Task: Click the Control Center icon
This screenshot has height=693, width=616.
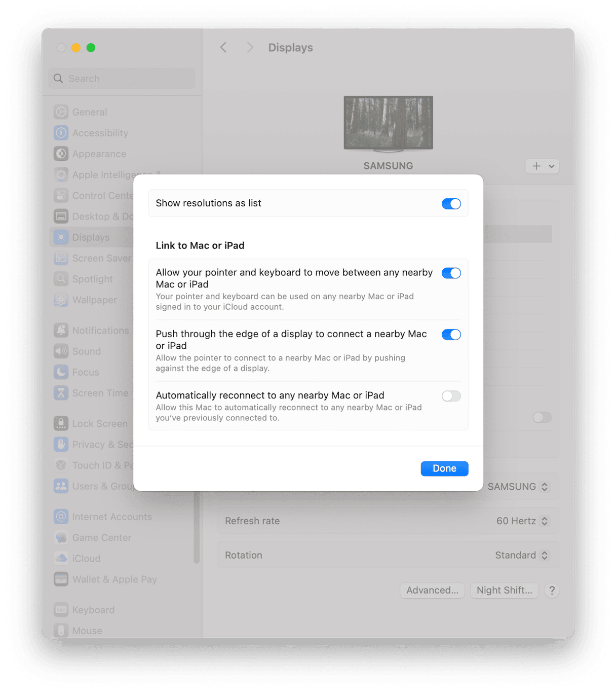Action: pos(61,196)
